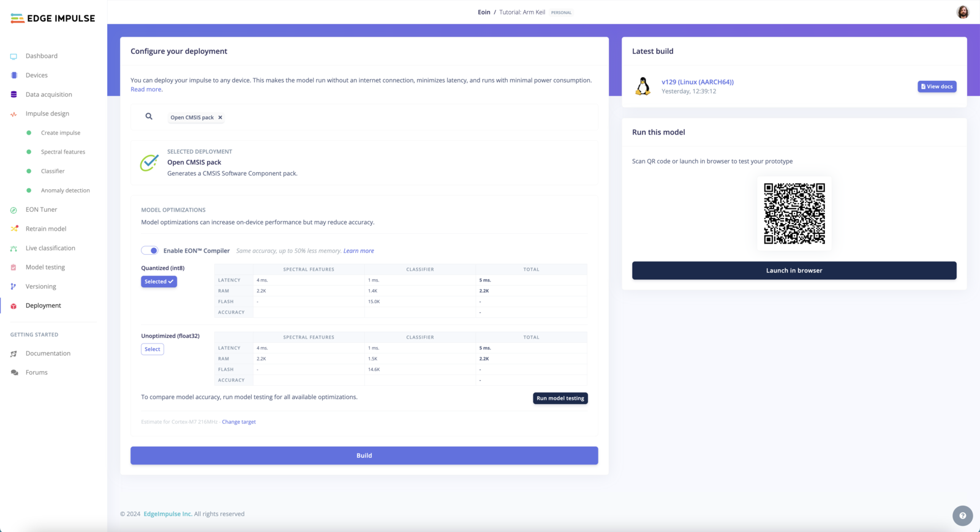This screenshot has width=980, height=532.
Task: Open Dashboard page
Action: [x=42, y=56]
